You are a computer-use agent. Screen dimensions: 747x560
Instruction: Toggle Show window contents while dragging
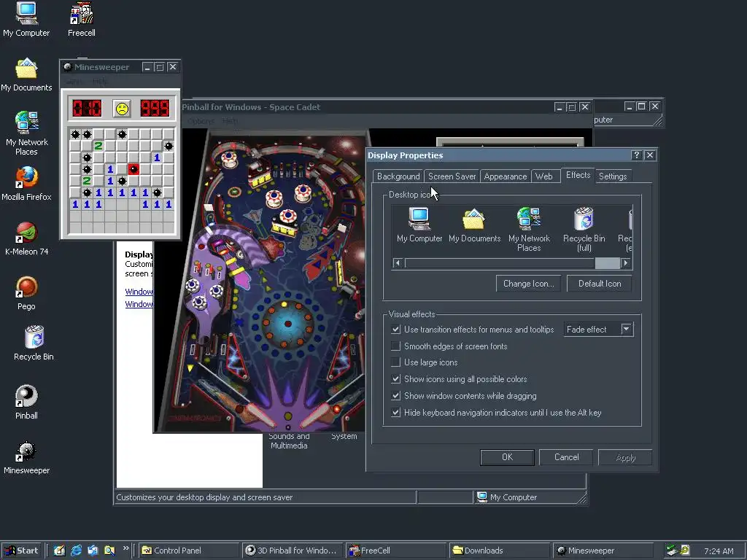click(x=395, y=396)
